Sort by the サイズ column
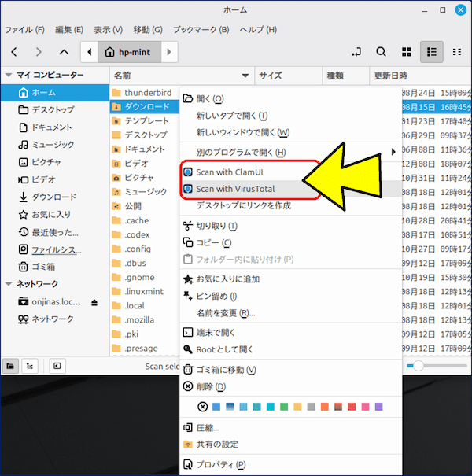This screenshot has height=476, width=472. (x=289, y=76)
